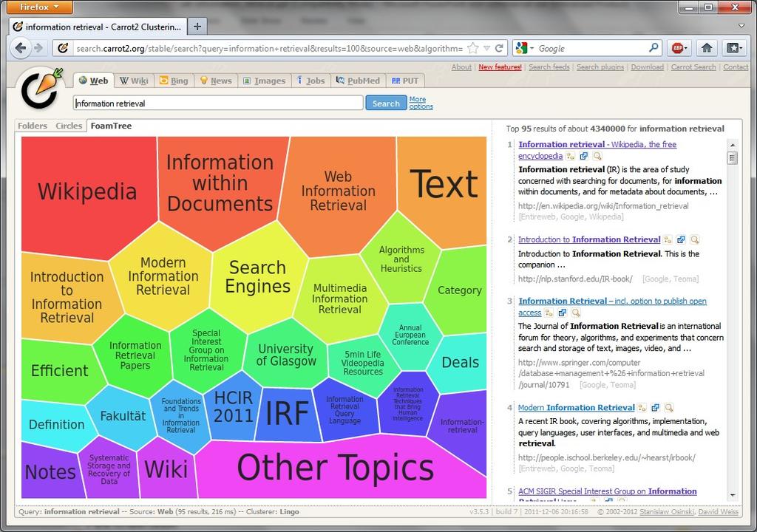Select the red Wikipedia cluster cell
Image resolution: width=757 pixels, height=532 pixels.
[x=88, y=191]
